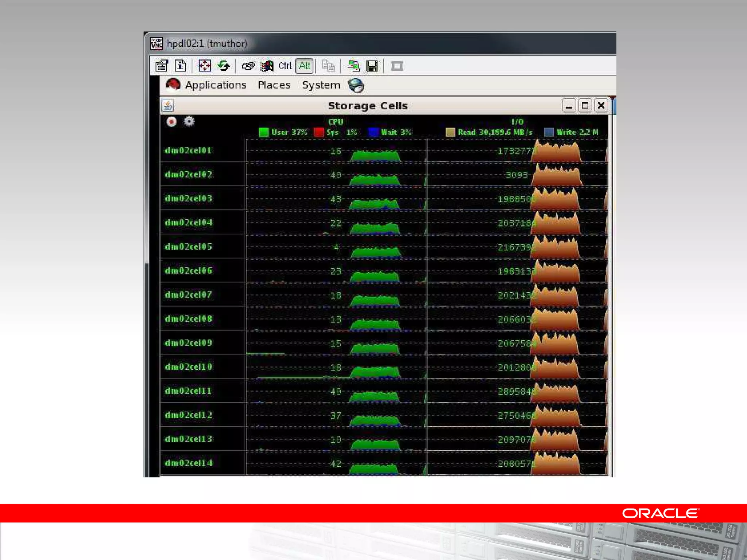Switch VNC viewer to full screen mode

coord(204,66)
